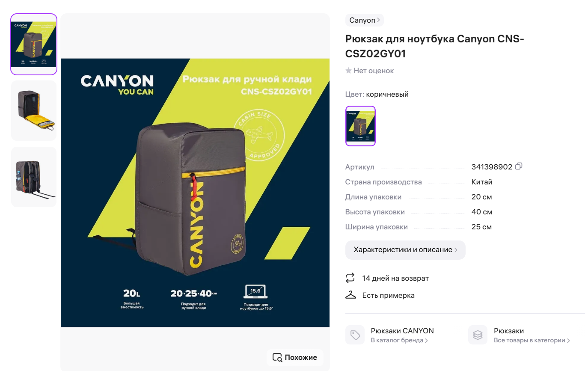Open В каталог бренда link
Image resolution: width=588 pixels, height=371 pixels.
click(399, 341)
